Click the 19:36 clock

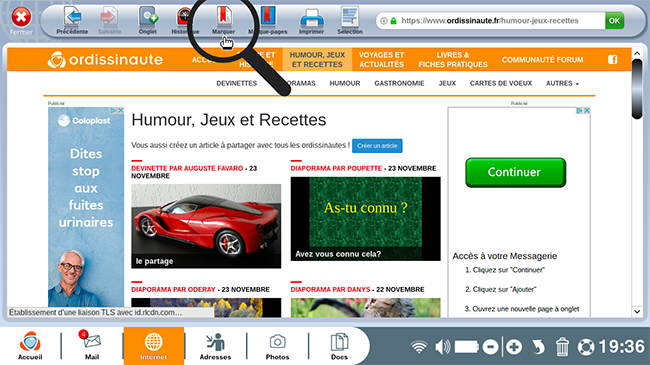(622, 347)
